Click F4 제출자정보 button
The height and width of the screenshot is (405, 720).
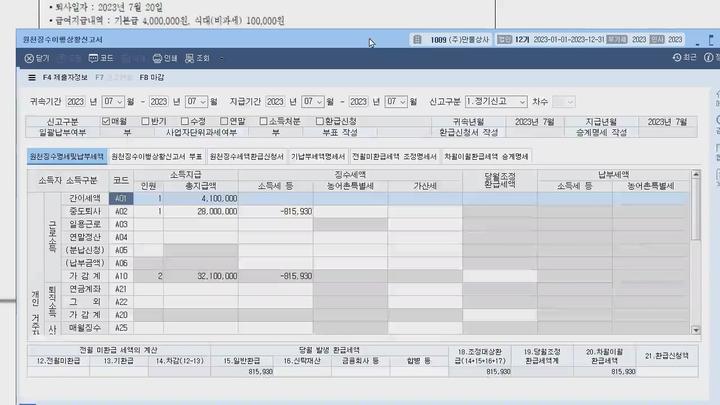(x=65, y=78)
